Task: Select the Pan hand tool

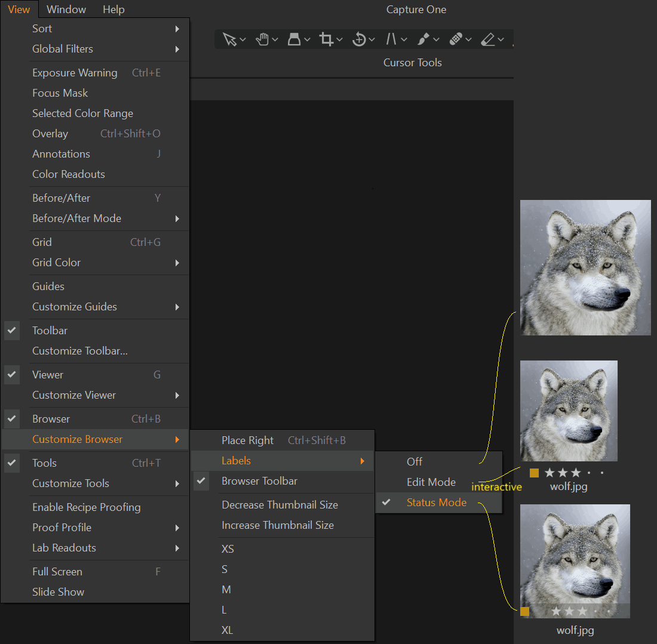Action: coord(262,39)
